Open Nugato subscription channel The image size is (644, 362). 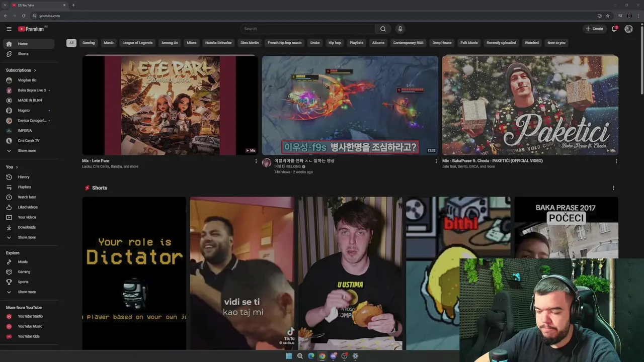(29, 111)
